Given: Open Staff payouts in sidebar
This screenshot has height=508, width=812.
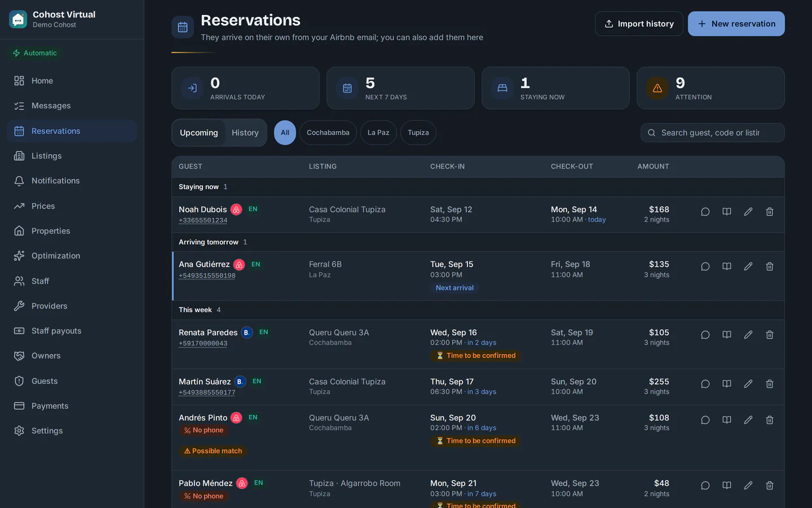Looking at the screenshot, I should click(72, 331).
